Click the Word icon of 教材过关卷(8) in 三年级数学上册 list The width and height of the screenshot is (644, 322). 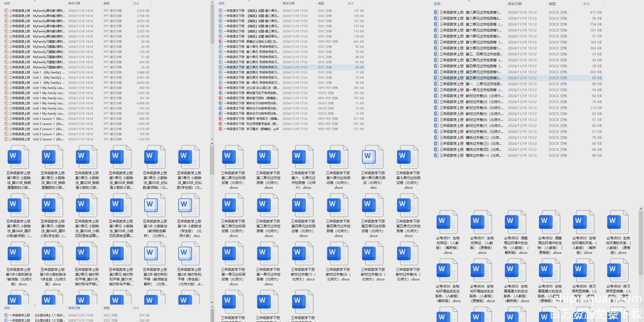tap(436, 132)
